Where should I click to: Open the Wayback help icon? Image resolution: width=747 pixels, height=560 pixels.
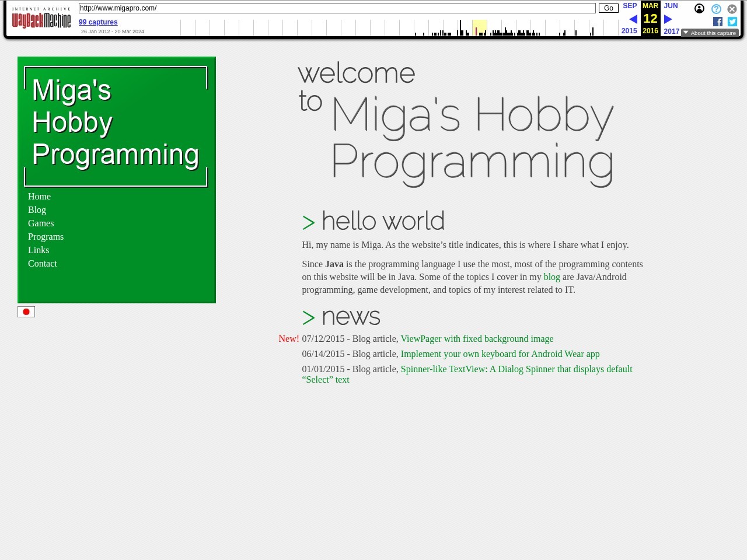716,9
